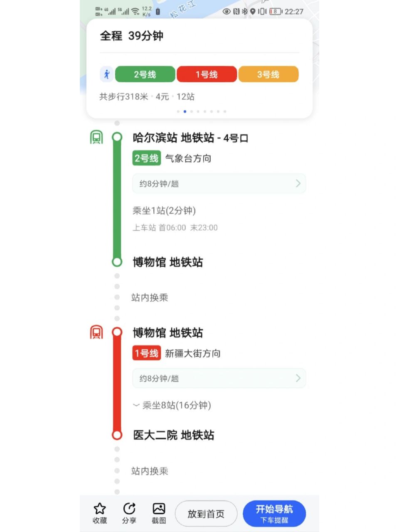Select the walking person icon
The width and height of the screenshot is (399, 532).
point(108,74)
